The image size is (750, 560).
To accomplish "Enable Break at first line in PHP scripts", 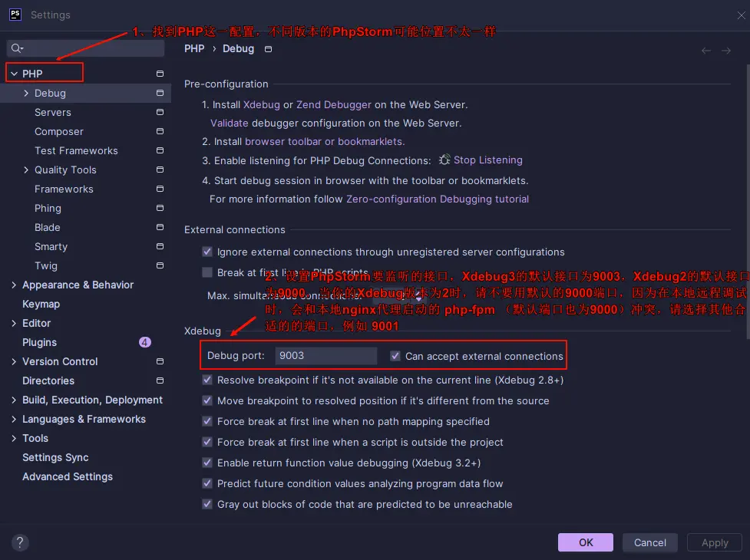I will click(207, 272).
